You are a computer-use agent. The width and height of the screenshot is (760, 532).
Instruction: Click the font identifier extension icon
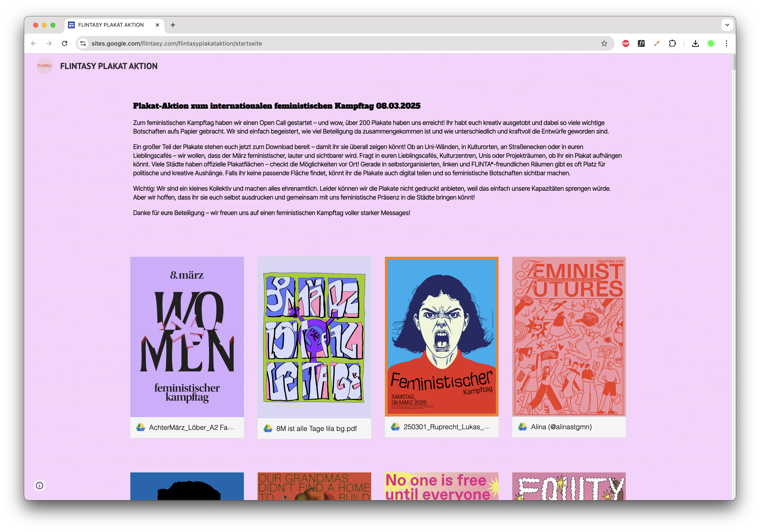pos(641,43)
